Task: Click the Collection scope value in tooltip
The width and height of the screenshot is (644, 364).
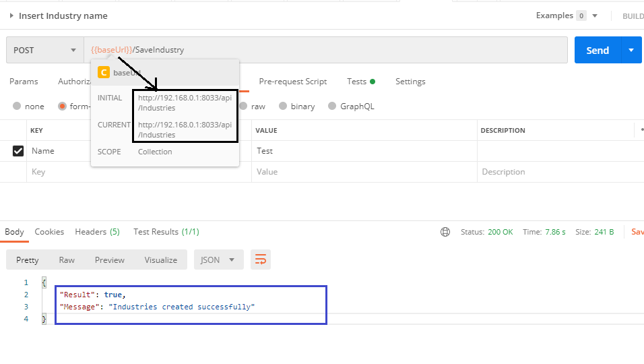Action: point(155,152)
